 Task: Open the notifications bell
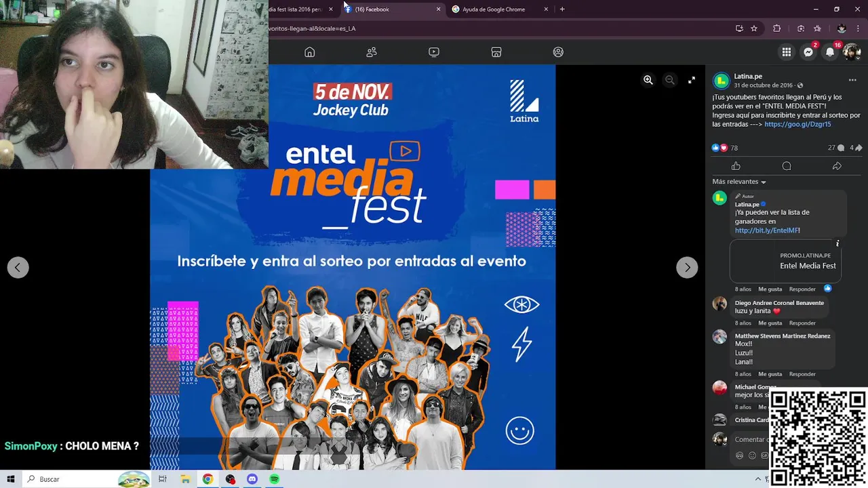[x=830, y=52]
